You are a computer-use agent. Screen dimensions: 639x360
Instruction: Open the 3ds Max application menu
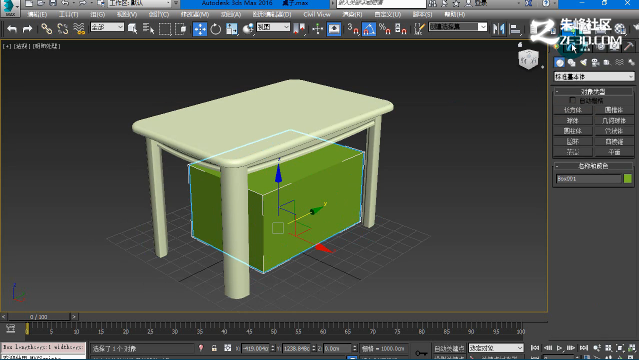click(10, 8)
